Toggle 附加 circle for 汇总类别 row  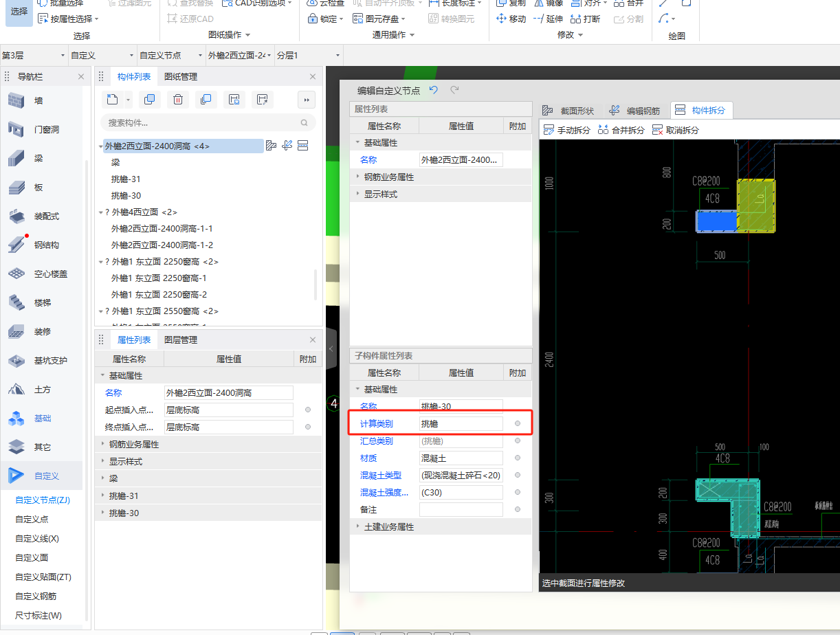(x=518, y=441)
